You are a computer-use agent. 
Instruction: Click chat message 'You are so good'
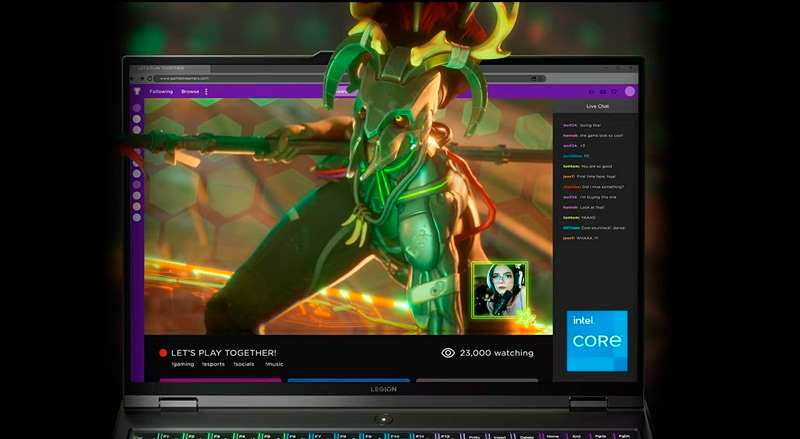pyautogui.click(x=596, y=166)
